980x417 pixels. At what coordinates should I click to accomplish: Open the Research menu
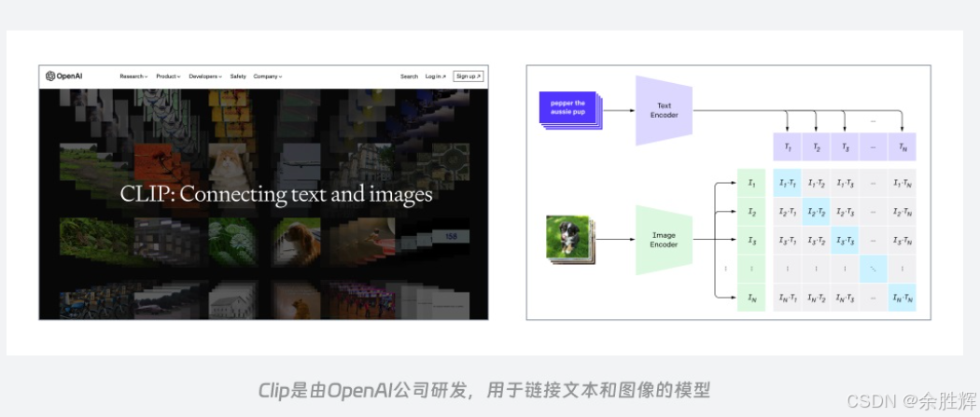(133, 76)
